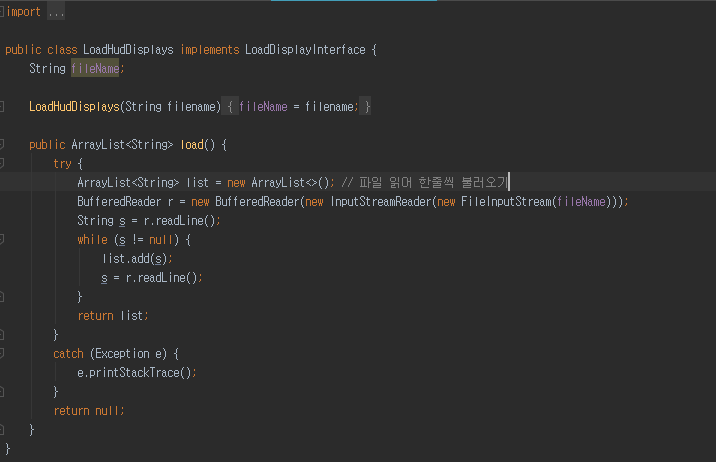Click the implements keyword

coord(210,50)
